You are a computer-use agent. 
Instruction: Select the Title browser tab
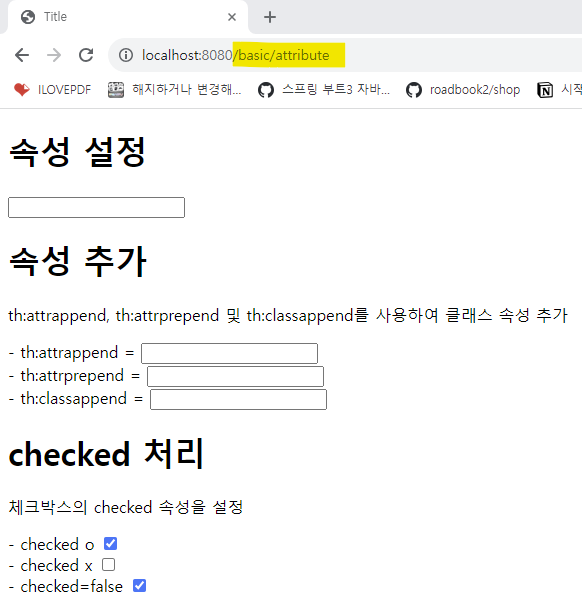click(128, 17)
